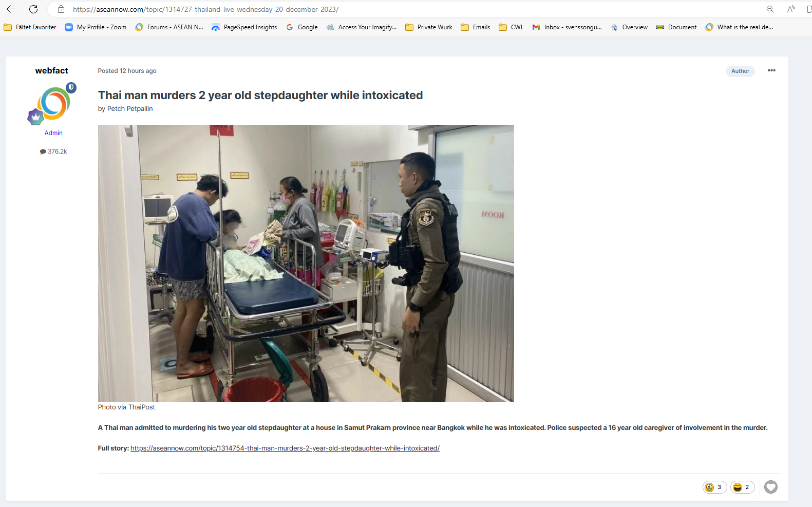Expand the Emails bookmarks folder
Screen dimensions: 812x507
coord(475,27)
